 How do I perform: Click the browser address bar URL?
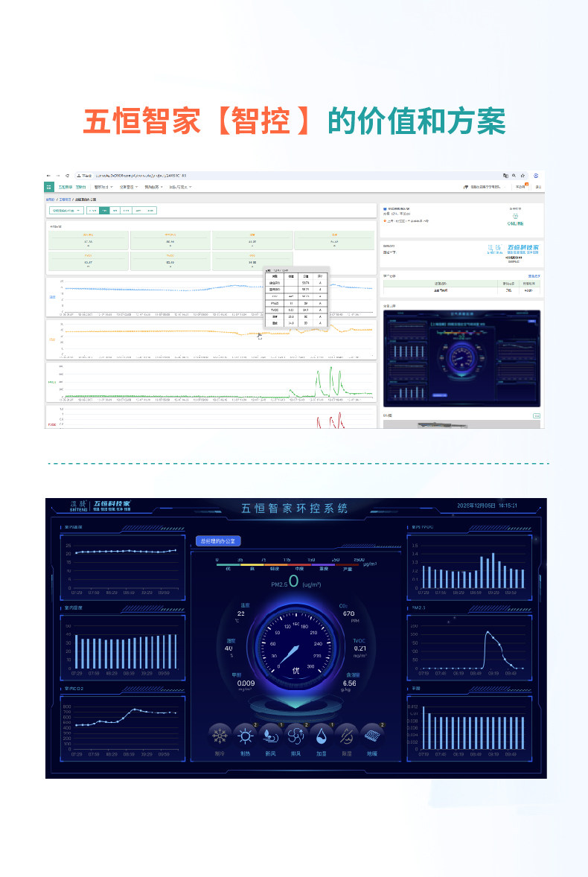coord(141,176)
